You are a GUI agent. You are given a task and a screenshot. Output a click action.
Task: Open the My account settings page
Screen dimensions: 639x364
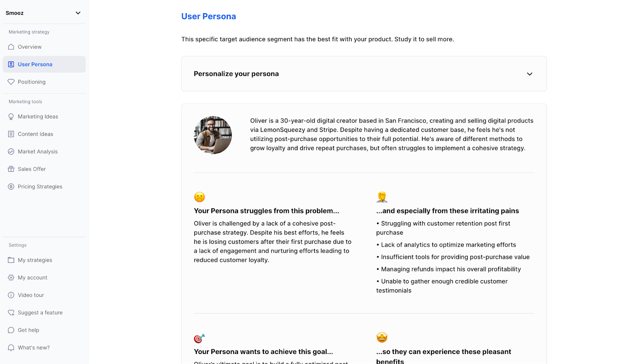click(33, 278)
